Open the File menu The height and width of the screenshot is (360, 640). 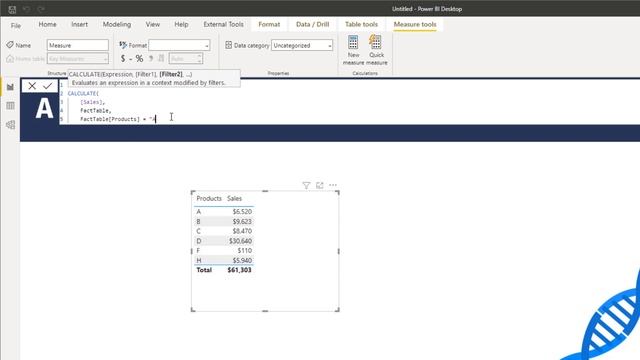(16, 25)
